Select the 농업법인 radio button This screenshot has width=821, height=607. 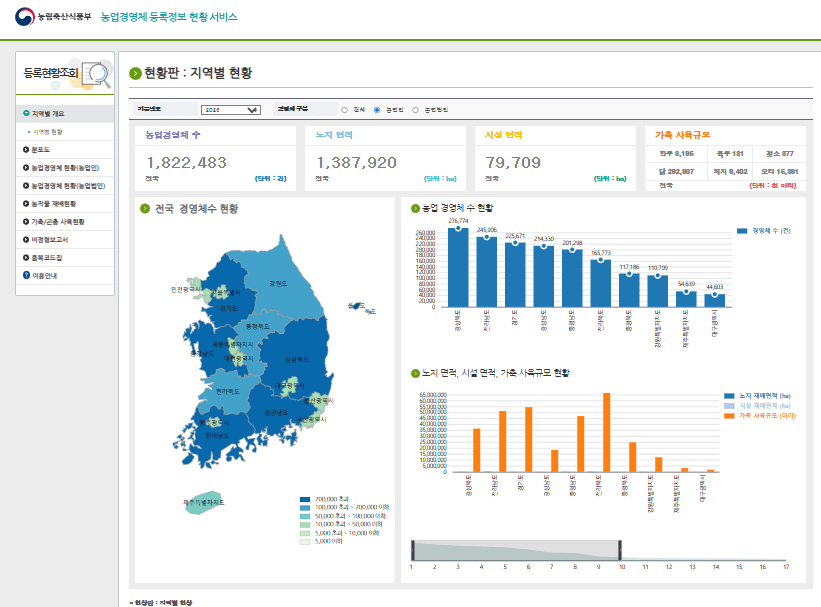[415, 110]
